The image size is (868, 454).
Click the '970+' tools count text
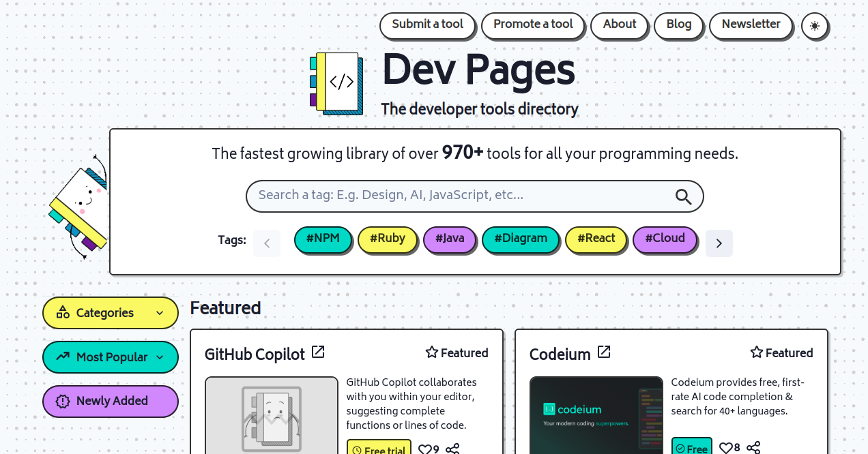(463, 153)
